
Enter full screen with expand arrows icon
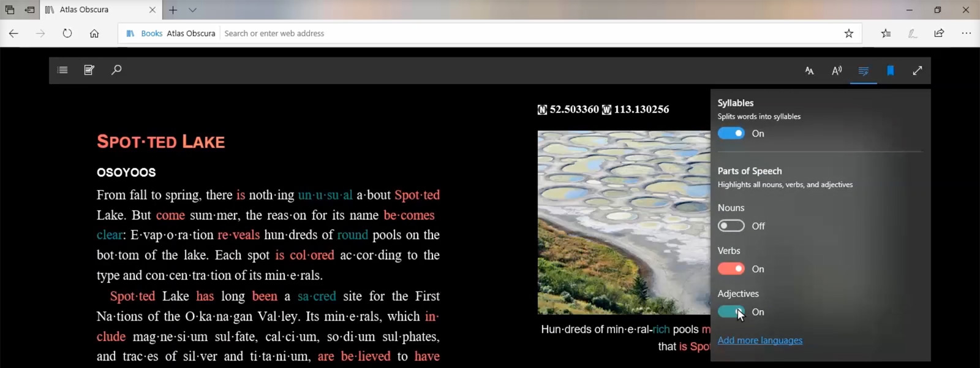click(918, 71)
